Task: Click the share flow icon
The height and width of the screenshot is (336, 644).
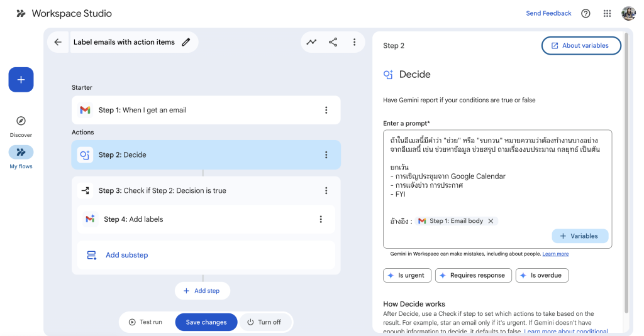Action: coord(333,42)
